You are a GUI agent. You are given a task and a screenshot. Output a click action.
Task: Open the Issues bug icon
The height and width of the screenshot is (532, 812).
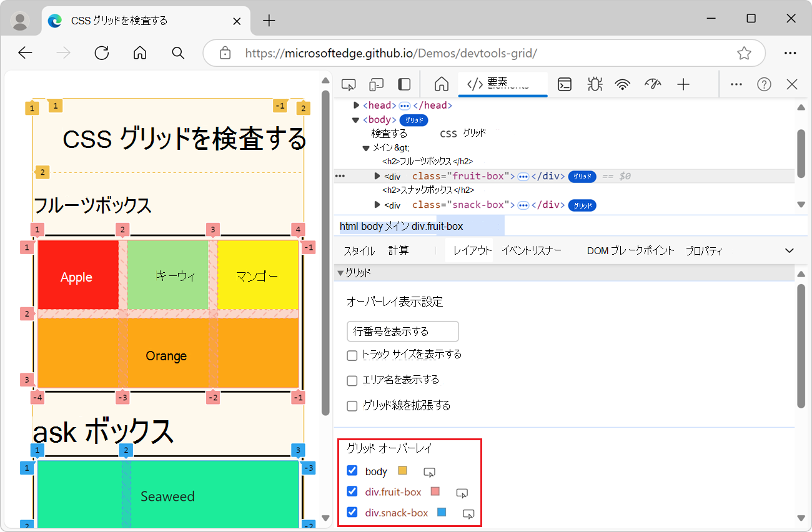click(x=594, y=84)
